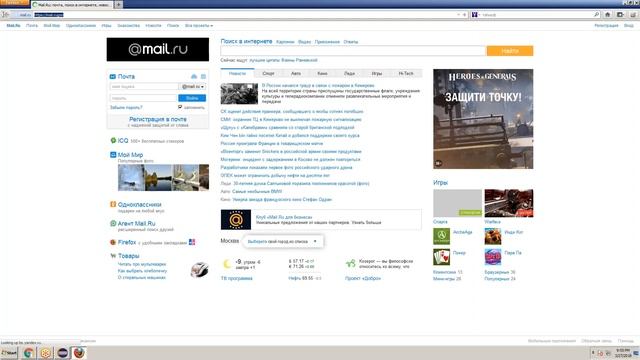Click the Heroes & Generals ad banner

pyautogui.click(x=483, y=119)
